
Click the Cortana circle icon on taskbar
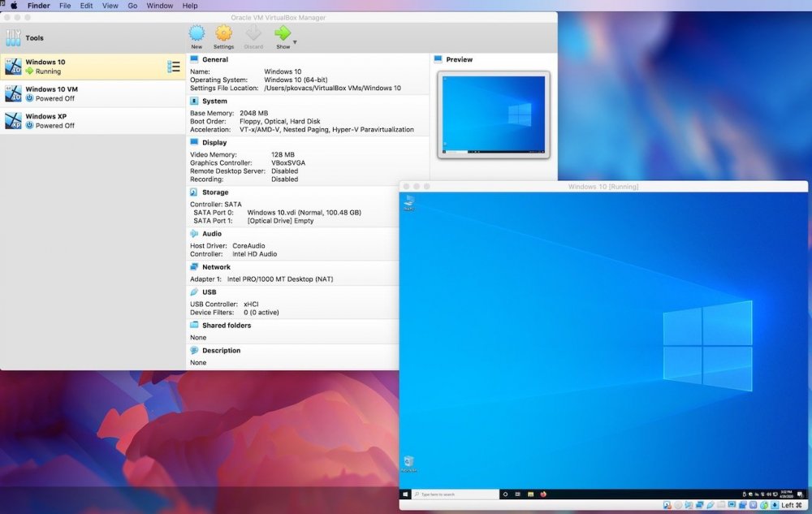click(505, 495)
